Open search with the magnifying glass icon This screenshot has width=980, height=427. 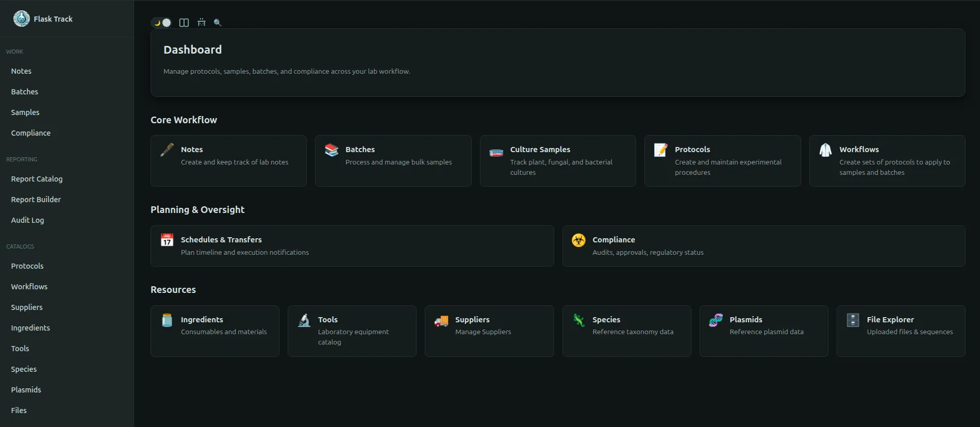click(x=218, y=23)
